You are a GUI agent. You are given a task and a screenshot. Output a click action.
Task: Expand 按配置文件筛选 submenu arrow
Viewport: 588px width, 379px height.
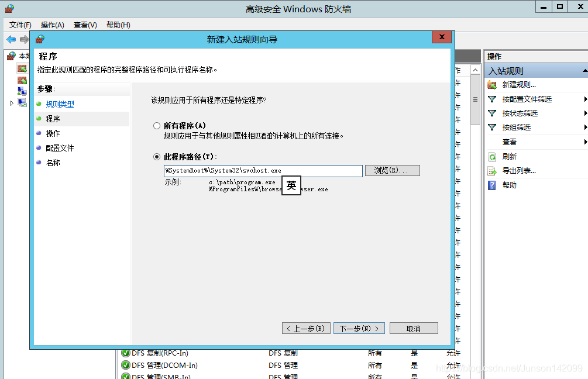(x=586, y=99)
